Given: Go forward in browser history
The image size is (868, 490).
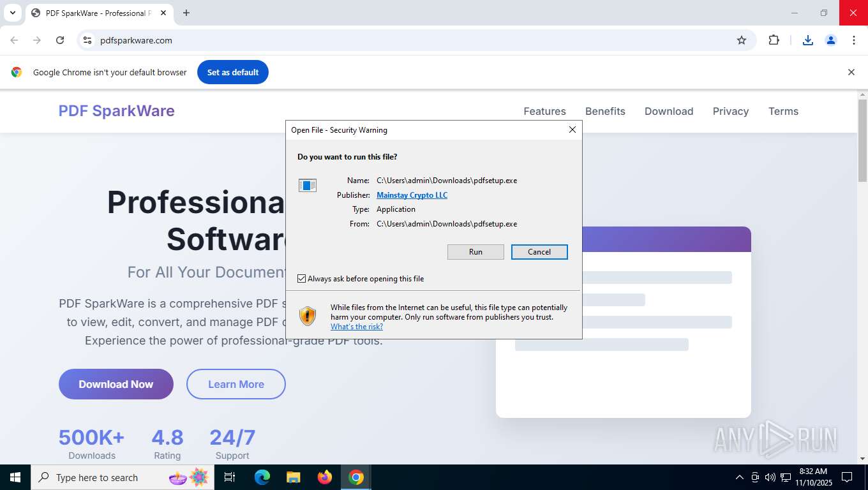Looking at the screenshot, I should click(x=37, y=40).
